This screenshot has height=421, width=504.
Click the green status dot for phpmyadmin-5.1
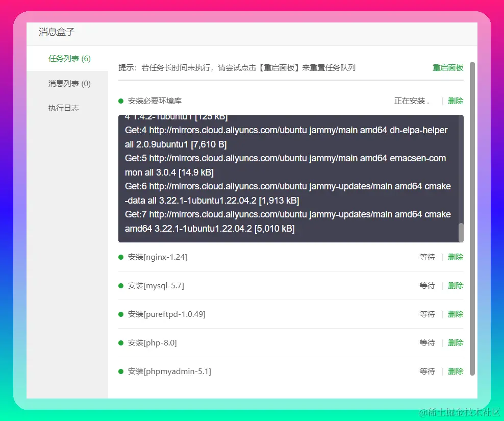(121, 372)
